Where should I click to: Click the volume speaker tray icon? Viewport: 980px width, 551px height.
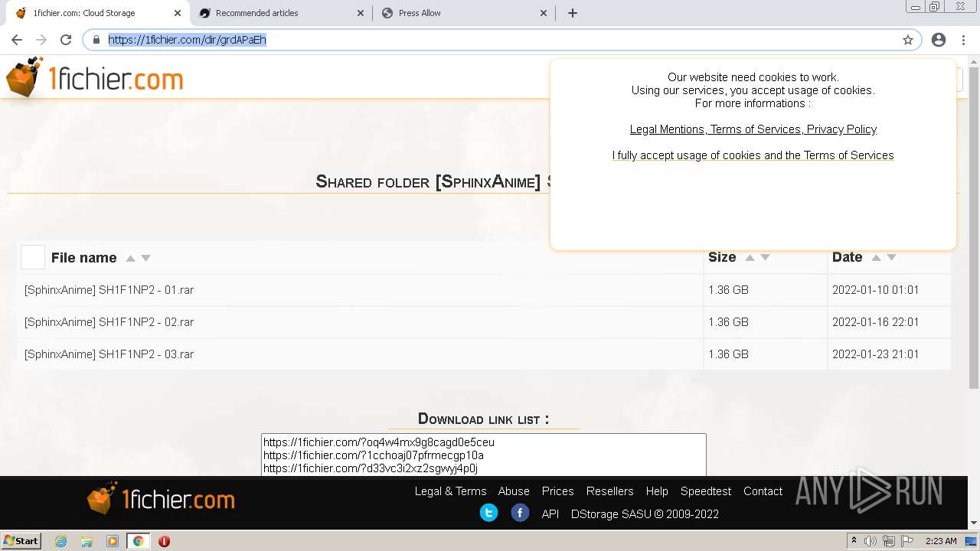coord(871,541)
